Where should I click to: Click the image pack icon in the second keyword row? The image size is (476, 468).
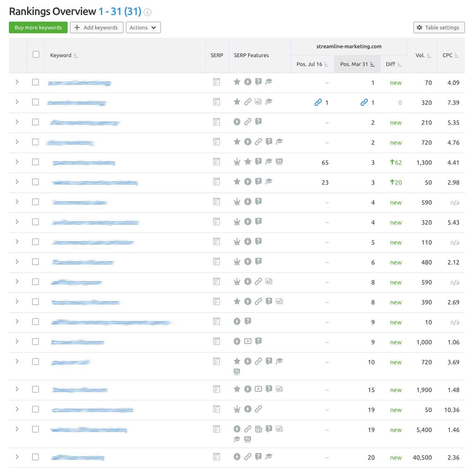(259, 102)
